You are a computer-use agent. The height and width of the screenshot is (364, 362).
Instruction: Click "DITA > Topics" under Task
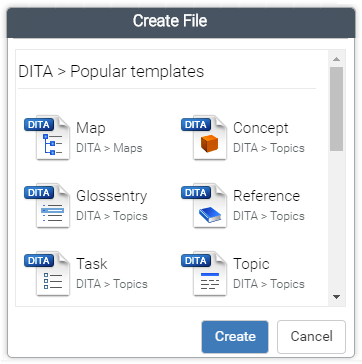[112, 284]
